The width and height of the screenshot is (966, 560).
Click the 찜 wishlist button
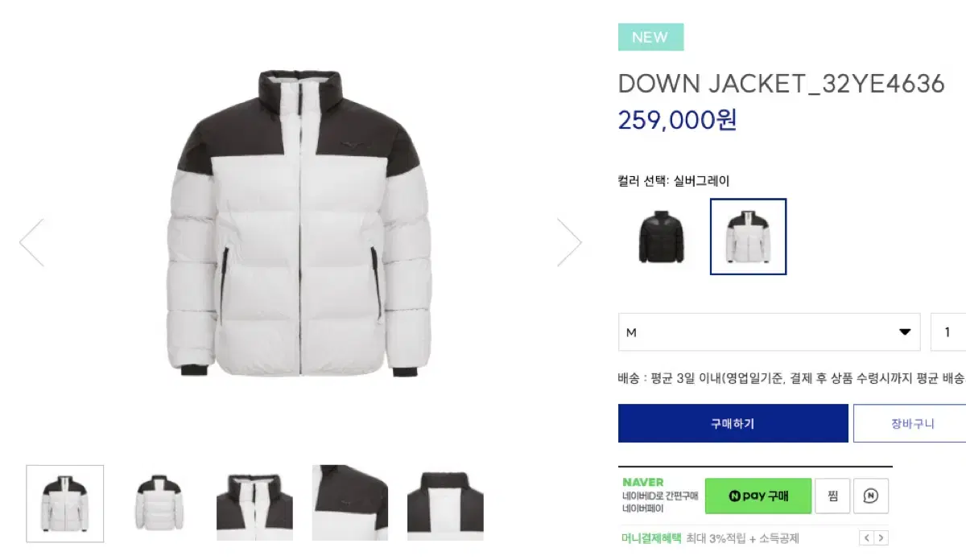tap(832, 496)
